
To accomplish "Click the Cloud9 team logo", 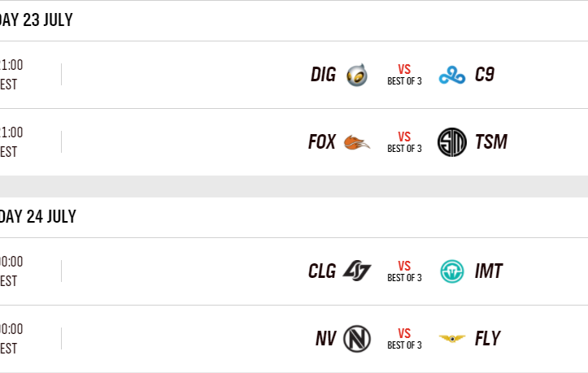I will (x=451, y=76).
